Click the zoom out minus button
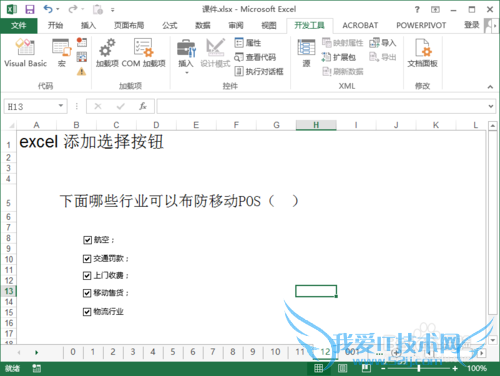The image size is (500, 376). pyautogui.click(x=383, y=368)
